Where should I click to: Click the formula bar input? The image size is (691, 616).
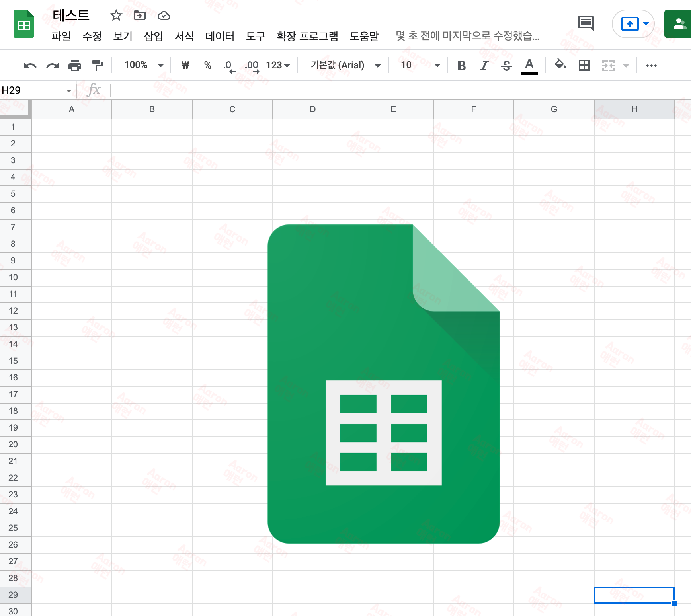tap(400, 90)
